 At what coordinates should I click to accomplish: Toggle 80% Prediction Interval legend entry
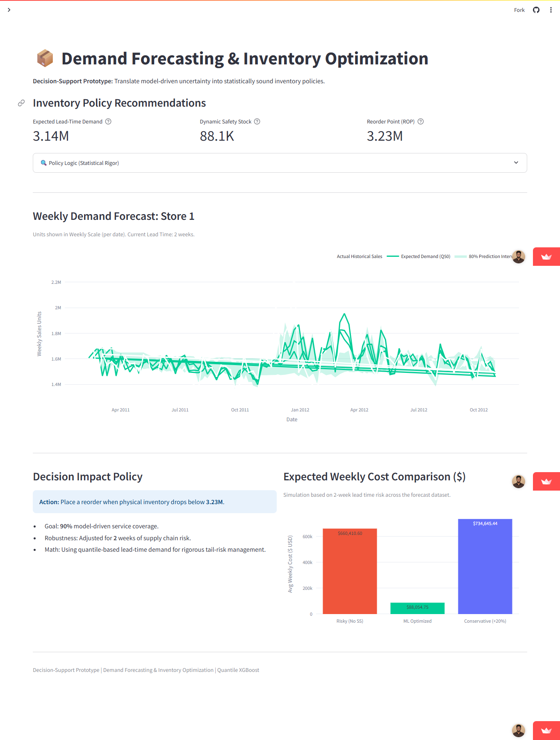point(484,256)
